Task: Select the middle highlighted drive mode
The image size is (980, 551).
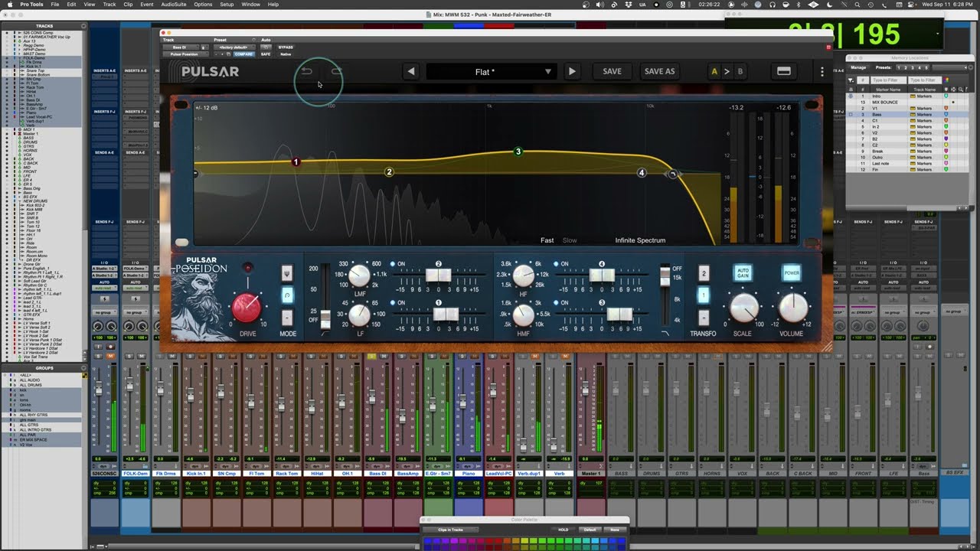Action: 287,295
